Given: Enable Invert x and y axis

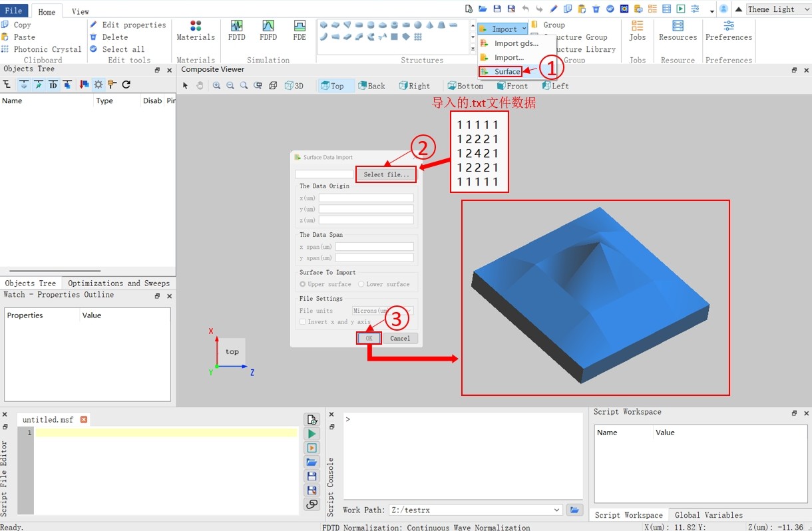Looking at the screenshot, I should tap(303, 322).
